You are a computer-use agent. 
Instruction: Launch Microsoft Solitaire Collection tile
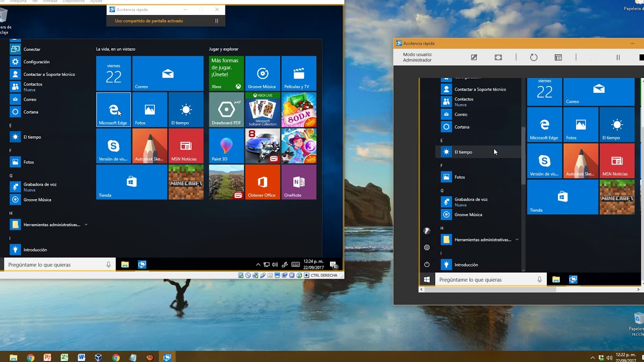click(262, 110)
